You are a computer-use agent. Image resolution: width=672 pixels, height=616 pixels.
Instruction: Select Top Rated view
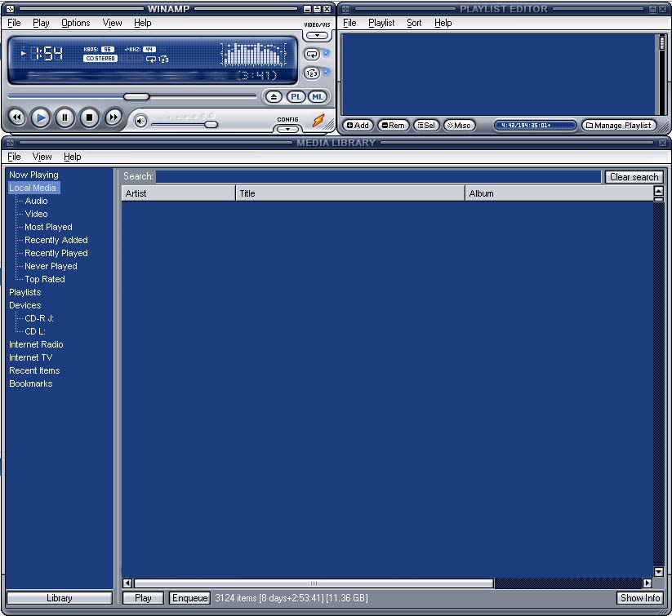pyautogui.click(x=45, y=279)
